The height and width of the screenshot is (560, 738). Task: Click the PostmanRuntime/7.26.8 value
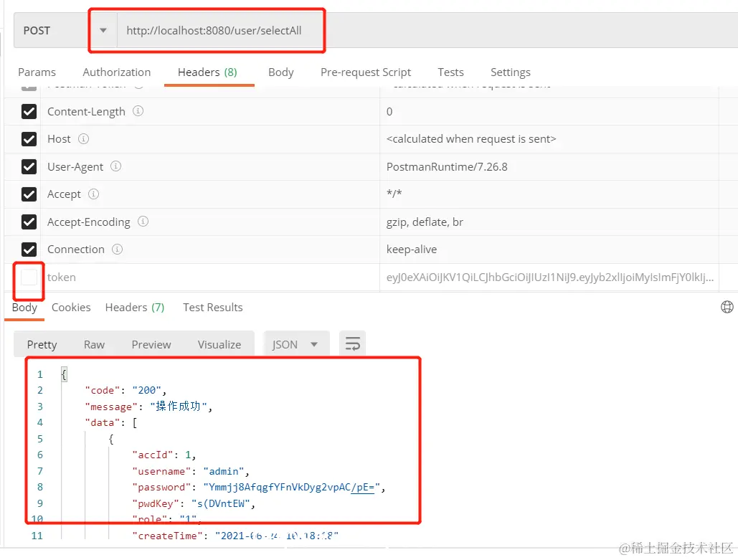pos(447,167)
